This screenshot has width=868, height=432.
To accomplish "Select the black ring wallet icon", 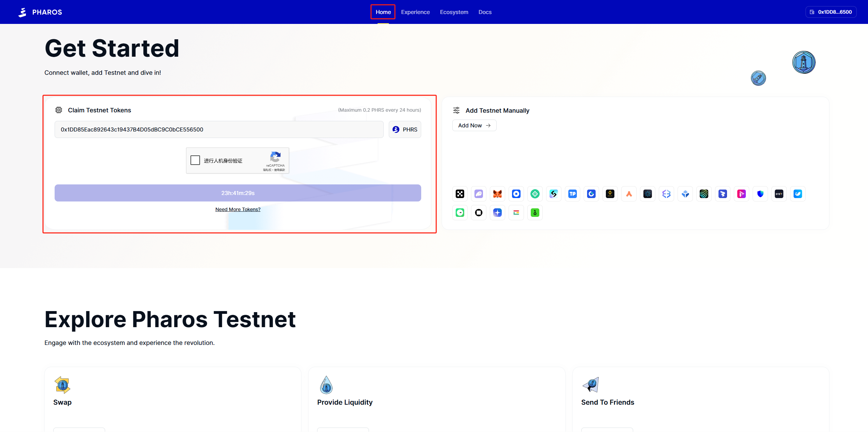I will [479, 213].
